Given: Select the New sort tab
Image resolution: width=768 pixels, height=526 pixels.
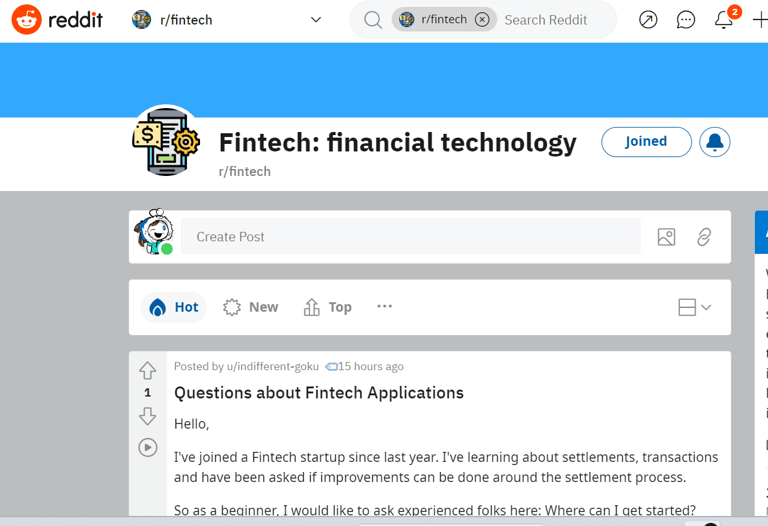Looking at the screenshot, I should click(250, 307).
